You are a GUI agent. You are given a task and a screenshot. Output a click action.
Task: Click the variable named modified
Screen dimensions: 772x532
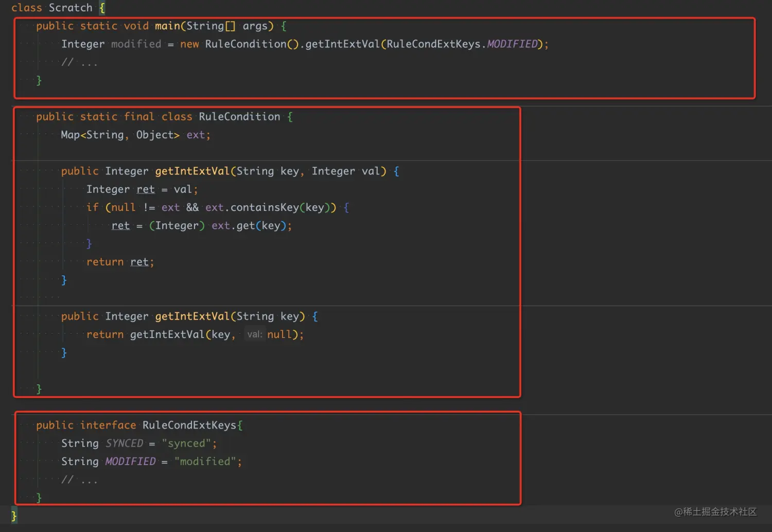click(x=136, y=44)
